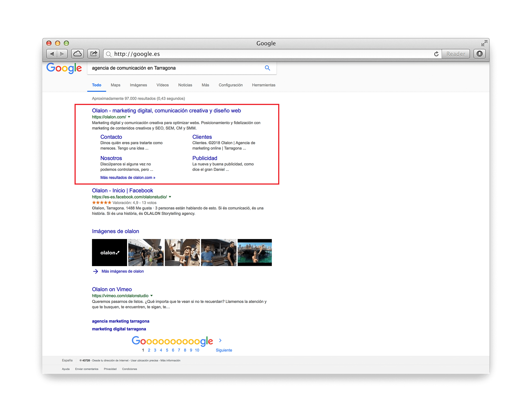Switch to the Imágenes tab
Image resolution: width=532 pixels, height=417 pixels.
coord(138,85)
